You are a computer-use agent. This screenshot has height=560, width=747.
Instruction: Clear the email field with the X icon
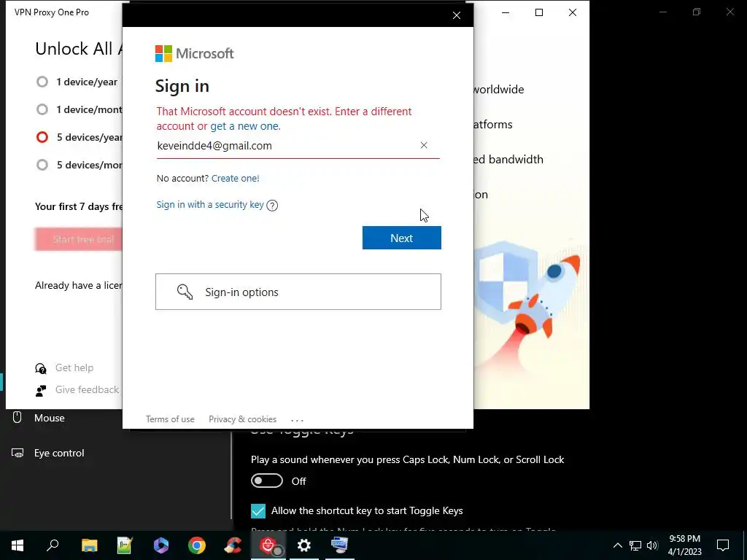point(424,145)
